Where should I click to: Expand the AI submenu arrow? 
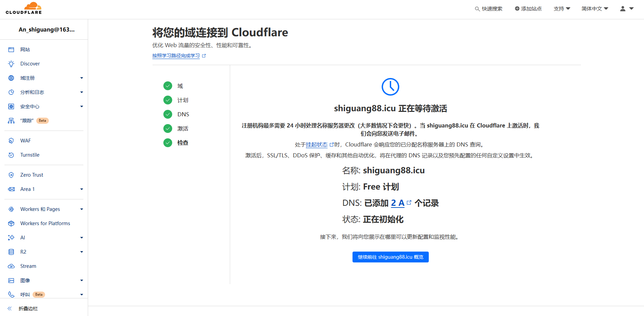click(x=82, y=238)
